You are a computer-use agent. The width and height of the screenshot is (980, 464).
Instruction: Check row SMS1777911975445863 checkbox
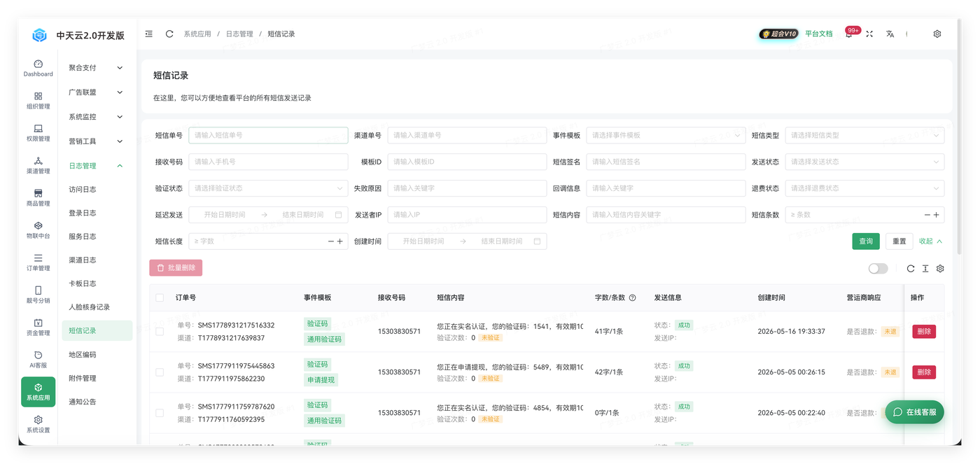(x=160, y=372)
